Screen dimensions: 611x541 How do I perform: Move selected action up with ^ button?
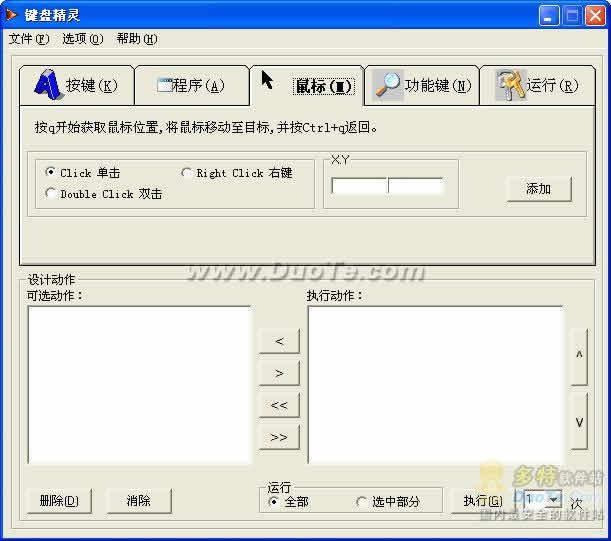579,357
